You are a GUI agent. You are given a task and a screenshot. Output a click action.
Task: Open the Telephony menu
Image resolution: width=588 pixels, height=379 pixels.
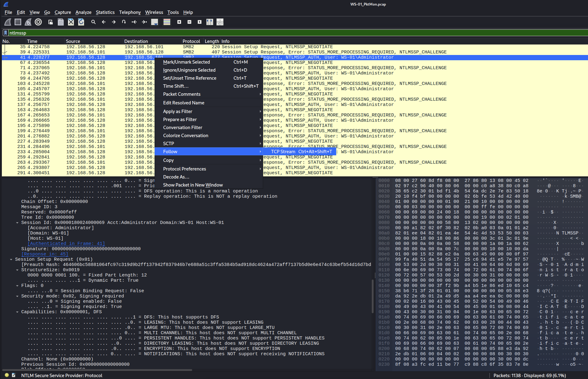tap(130, 12)
